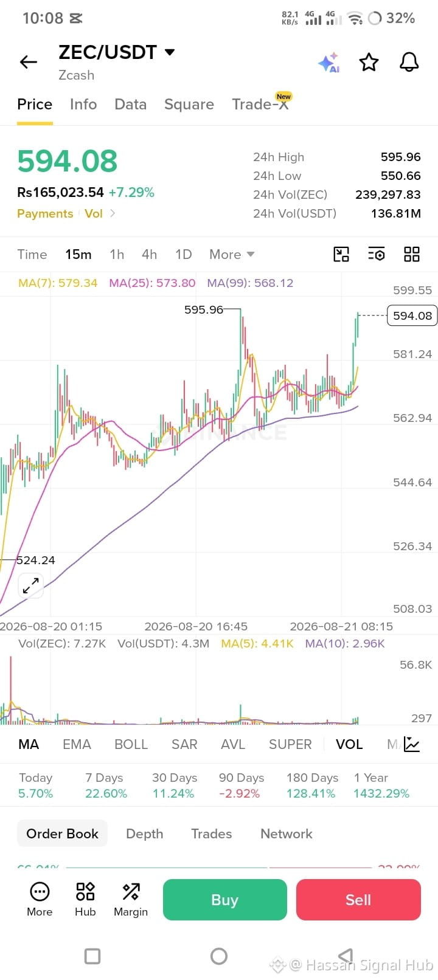Tap the Vol tag link
This screenshot has height=980, width=438.
pyautogui.click(x=94, y=213)
